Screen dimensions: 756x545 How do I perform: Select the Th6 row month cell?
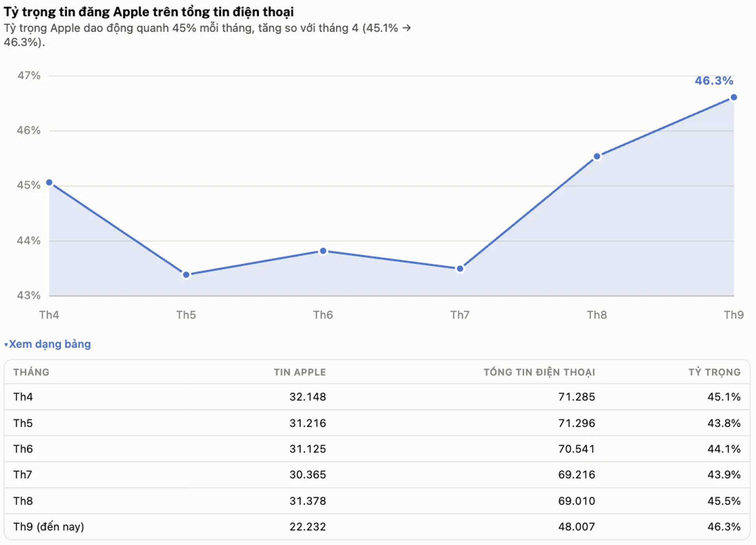[23, 449]
